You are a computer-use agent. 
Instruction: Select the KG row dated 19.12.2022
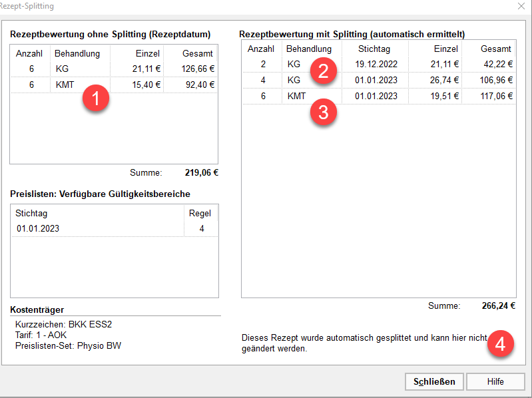376,65
